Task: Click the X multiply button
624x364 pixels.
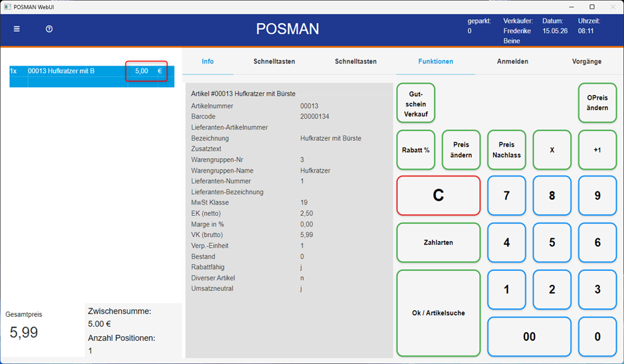Action: tap(552, 150)
